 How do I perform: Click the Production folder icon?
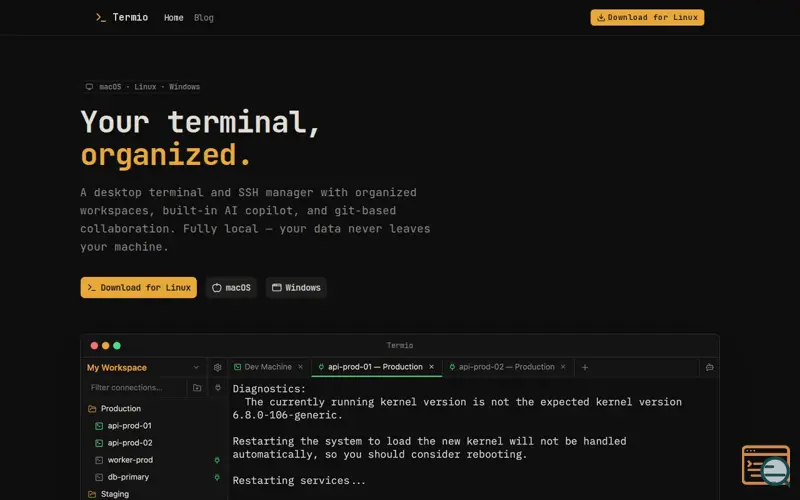(92, 409)
